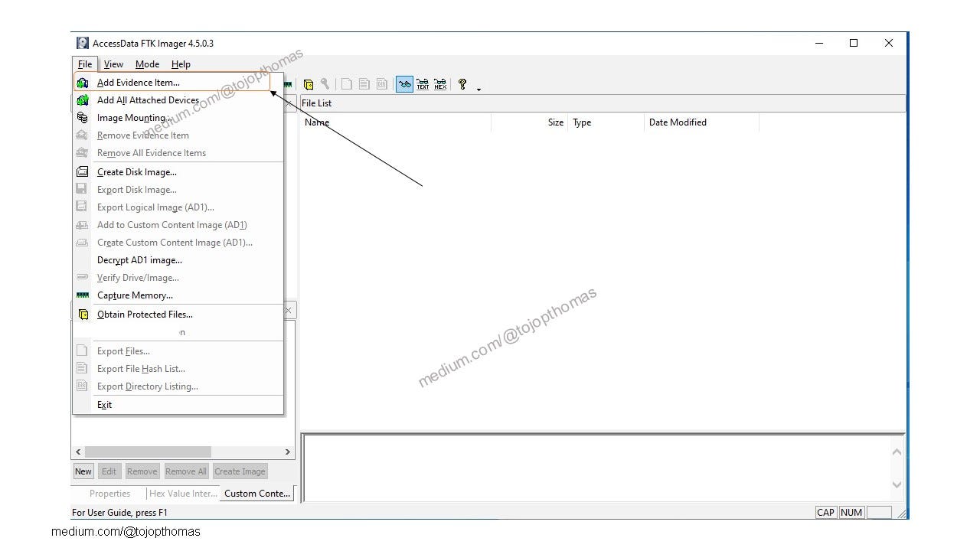
Task: Select Decrypt AD1 image...
Action: pos(178,260)
